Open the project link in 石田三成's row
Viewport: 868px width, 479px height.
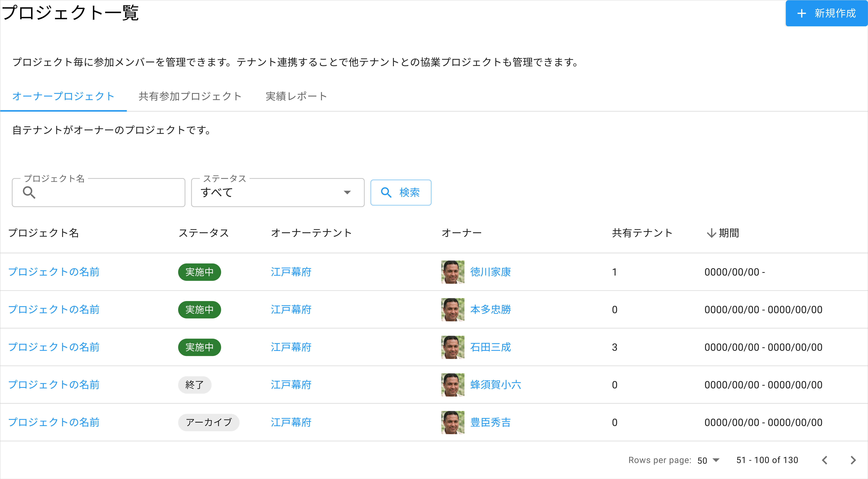pyautogui.click(x=54, y=347)
